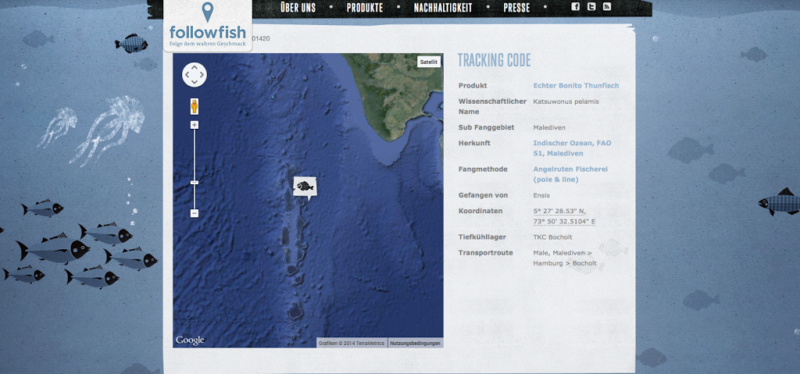Open the Indischer Ozean, FAO 51 link

[x=572, y=148]
